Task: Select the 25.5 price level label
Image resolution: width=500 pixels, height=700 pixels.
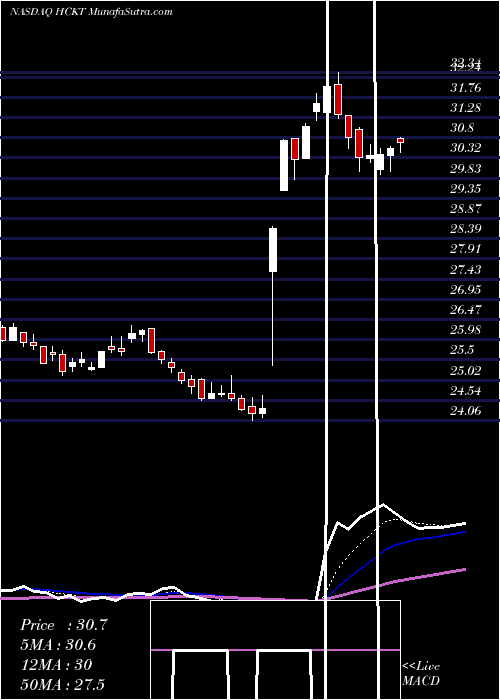Action: 462,350
